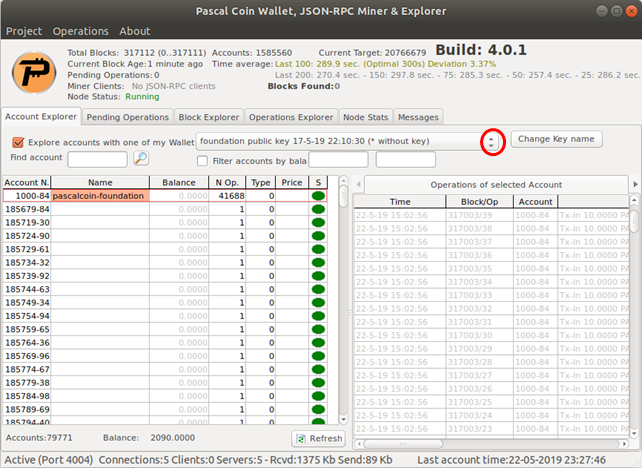Sort by N Op. column header
Screen dimensions: 643x469
(x=227, y=182)
